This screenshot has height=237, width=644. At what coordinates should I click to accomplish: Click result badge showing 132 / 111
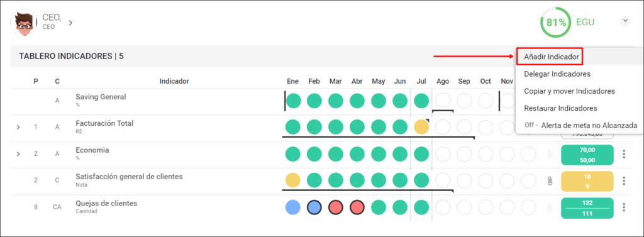[x=587, y=208]
